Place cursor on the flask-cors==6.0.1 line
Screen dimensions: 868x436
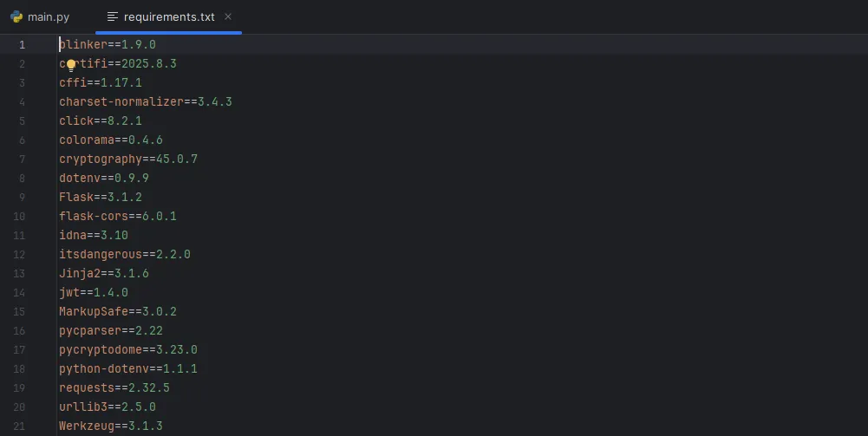click(117, 217)
